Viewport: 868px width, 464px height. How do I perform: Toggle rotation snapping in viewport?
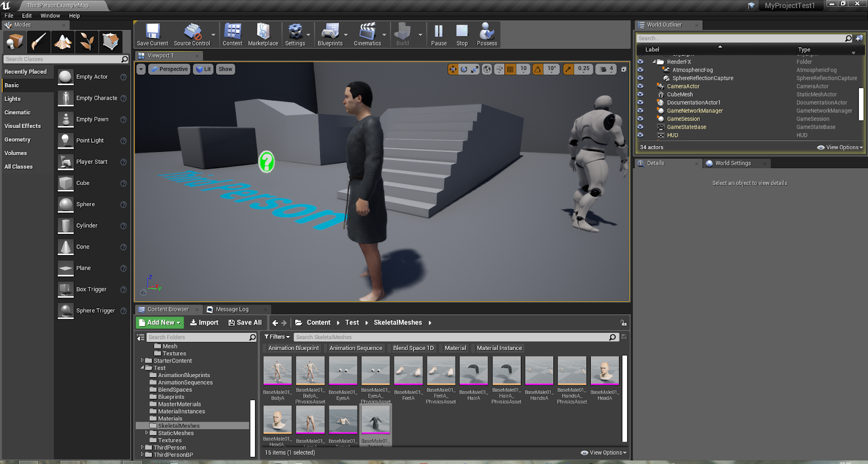coord(537,69)
